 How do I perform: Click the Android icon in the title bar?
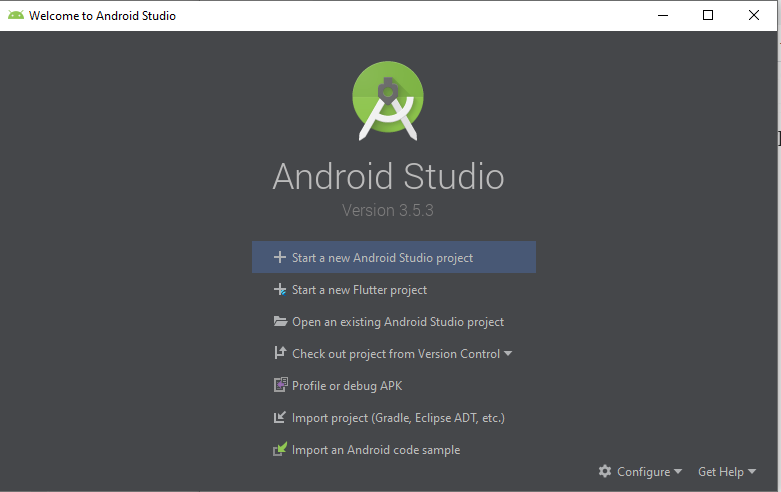[15, 15]
